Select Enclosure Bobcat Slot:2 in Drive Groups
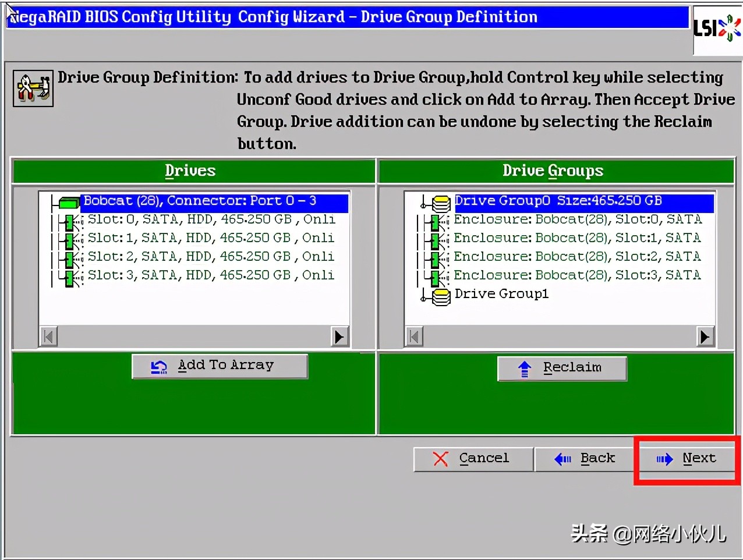The image size is (743, 560). click(x=576, y=257)
